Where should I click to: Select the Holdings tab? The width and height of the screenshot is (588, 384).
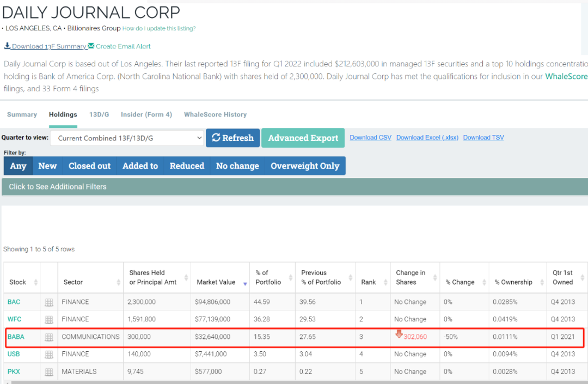[x=63, y=115]
